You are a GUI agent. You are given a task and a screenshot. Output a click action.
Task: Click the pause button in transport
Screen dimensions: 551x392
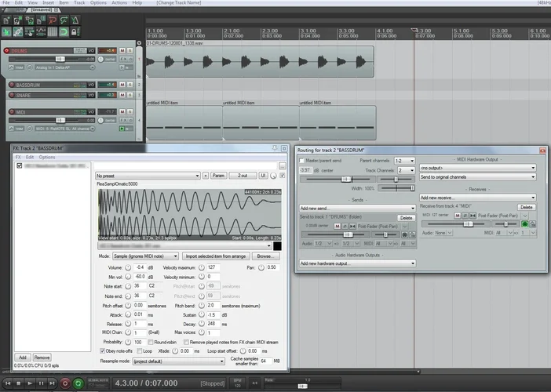coord(41,383)
